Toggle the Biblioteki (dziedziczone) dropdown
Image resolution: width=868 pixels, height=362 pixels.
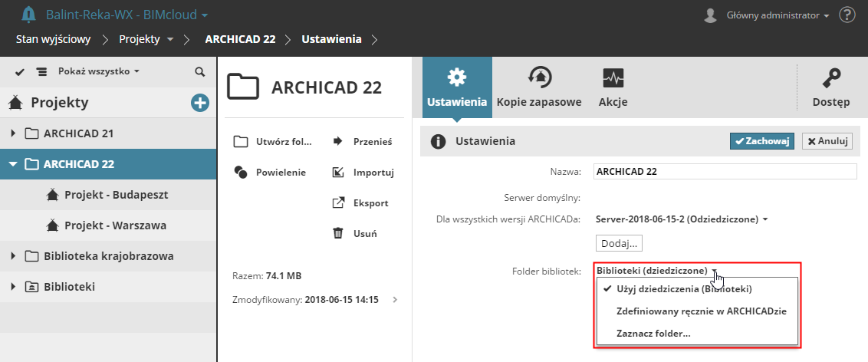tap(656, 271)
